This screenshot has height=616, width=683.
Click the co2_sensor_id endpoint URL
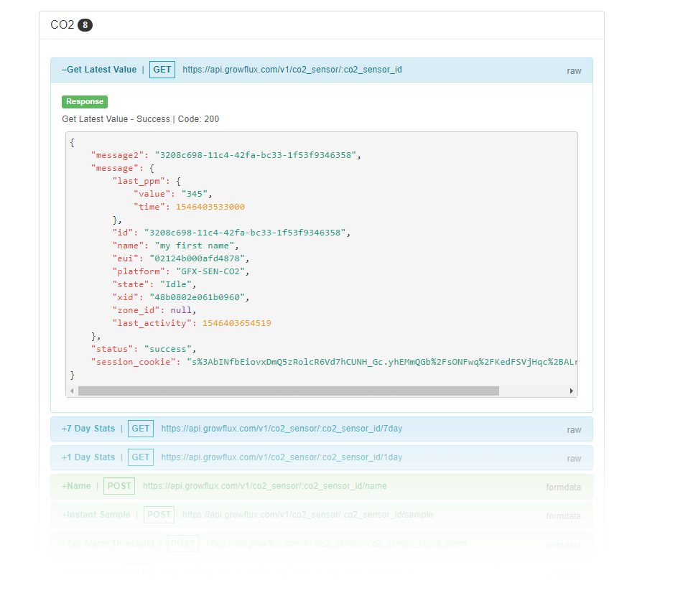pos(292,70)
